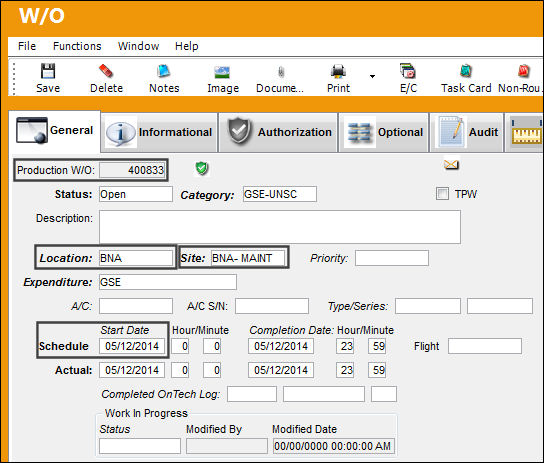The height and width of the screenshot is (463, 544).
Task: Click the Schedule Start Date field
Action: click(x=132, y=346)
